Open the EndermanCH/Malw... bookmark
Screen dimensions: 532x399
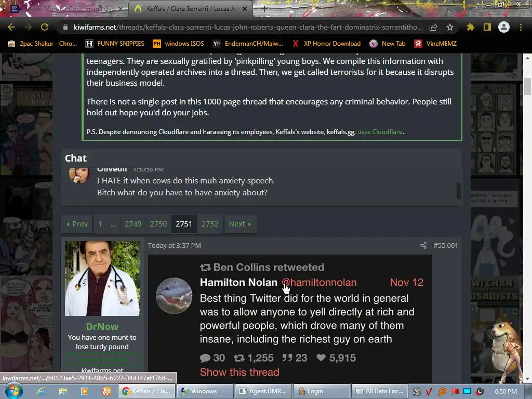coord(248,44)
